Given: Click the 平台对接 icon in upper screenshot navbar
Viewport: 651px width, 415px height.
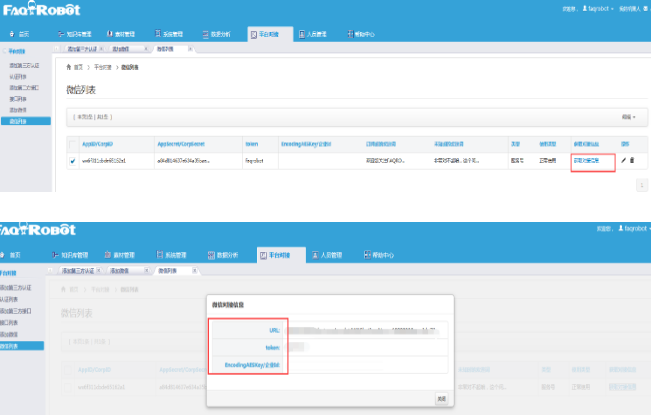Looking at the screenshot, I should (254, 35).
